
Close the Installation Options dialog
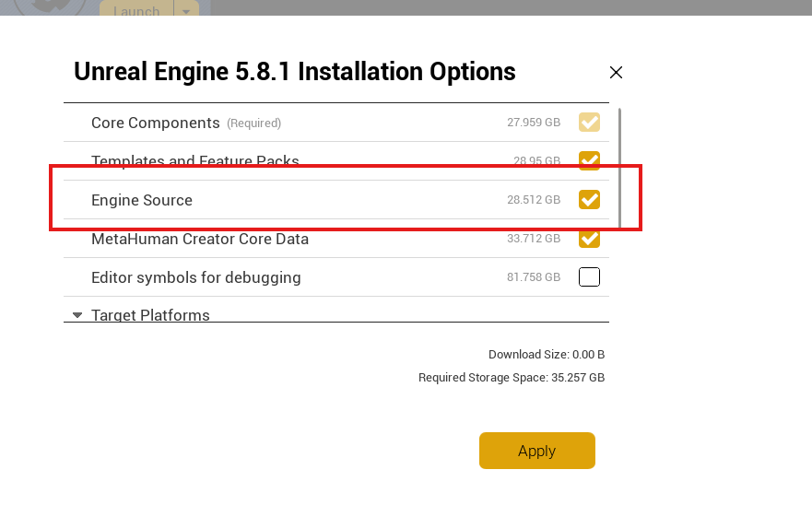coord(616,73)
